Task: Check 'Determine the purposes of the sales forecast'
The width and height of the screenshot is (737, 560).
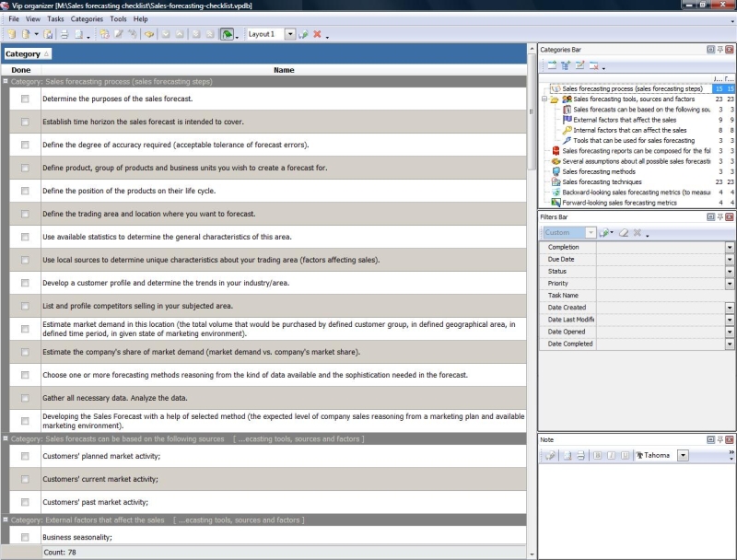Action: 25,99
